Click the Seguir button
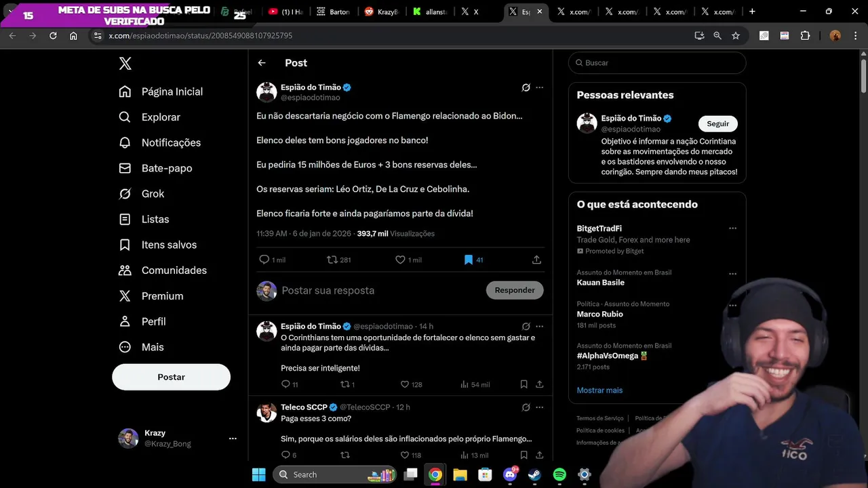The width and height of the screenshot is (868, 488). click(x=718, y=124)
